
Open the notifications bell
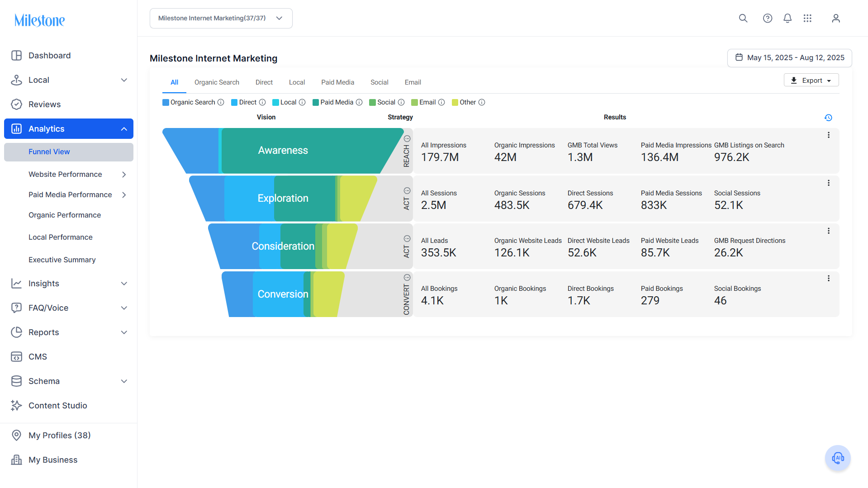[x=787, y=18]
